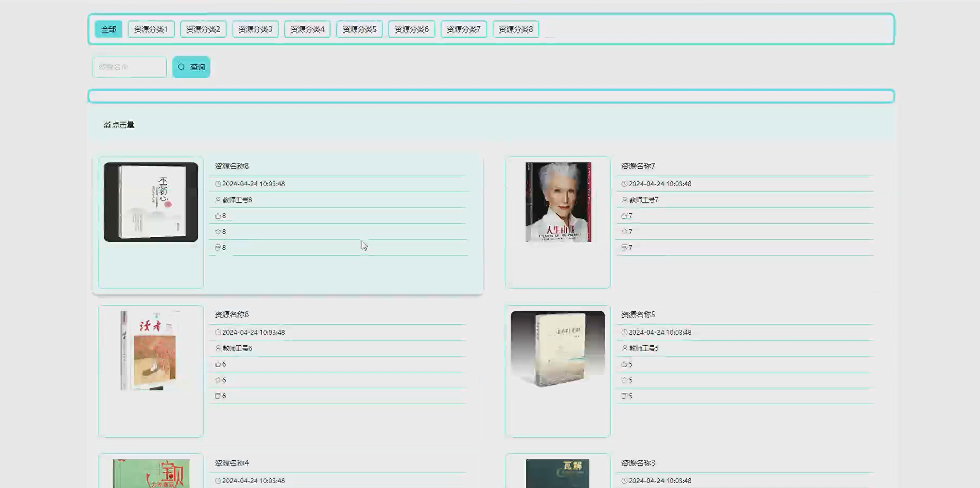Open the 资源名称3 title link
The width and height of the screenshot is (980, 488).
coord(638,463)
